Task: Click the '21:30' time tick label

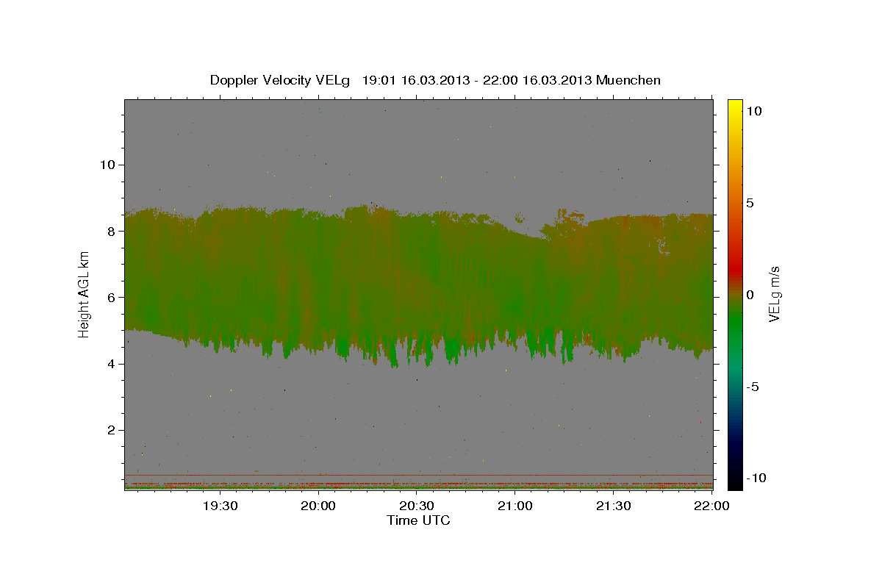Action: point(614,506)
